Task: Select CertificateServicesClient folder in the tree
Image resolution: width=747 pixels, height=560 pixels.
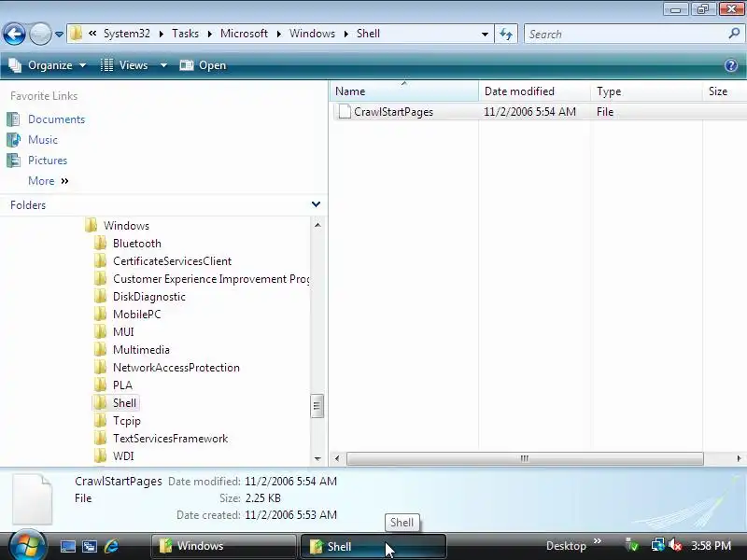Action: (x=172, y=261)
